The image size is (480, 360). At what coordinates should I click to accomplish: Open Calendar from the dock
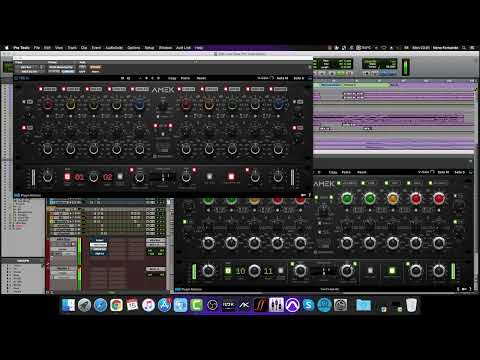(x=132, y=305)
